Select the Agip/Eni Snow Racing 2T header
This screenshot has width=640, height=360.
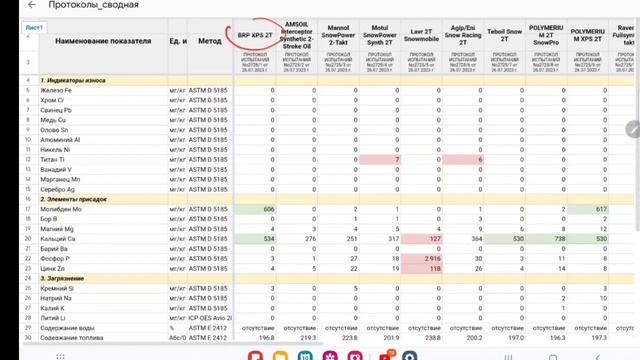point(463,35)
